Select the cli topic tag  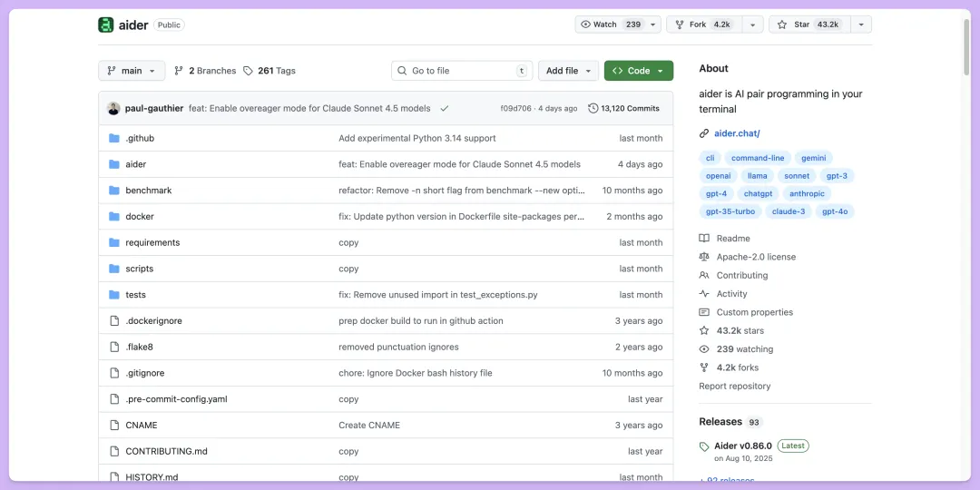710,158
